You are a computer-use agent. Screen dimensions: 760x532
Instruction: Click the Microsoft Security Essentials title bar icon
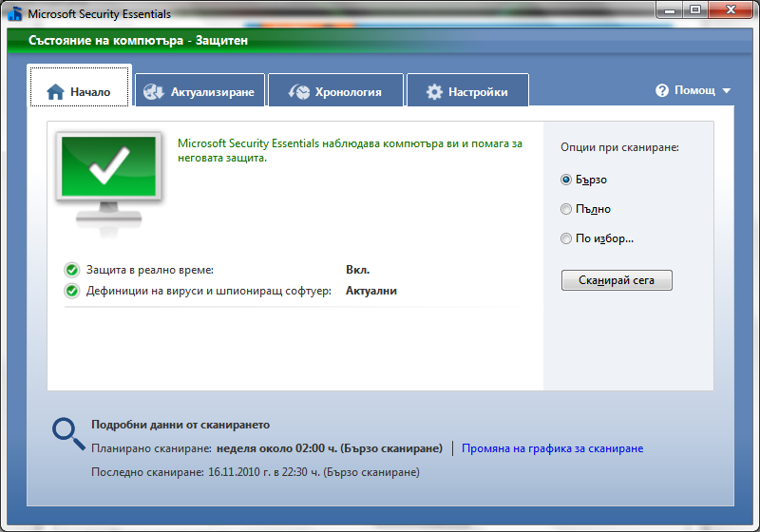pos(14,13)
